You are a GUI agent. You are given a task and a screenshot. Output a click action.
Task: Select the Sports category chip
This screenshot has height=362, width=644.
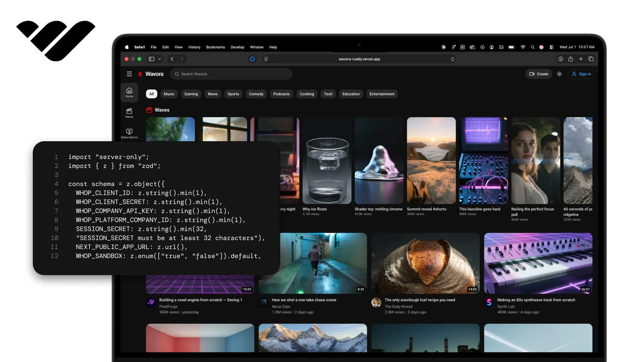(233, 94)
